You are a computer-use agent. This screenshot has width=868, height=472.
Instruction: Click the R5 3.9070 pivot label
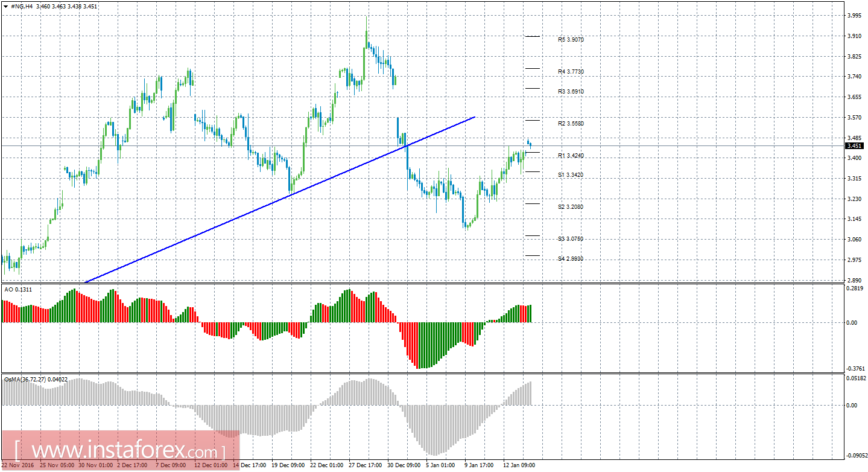[571, 39]
